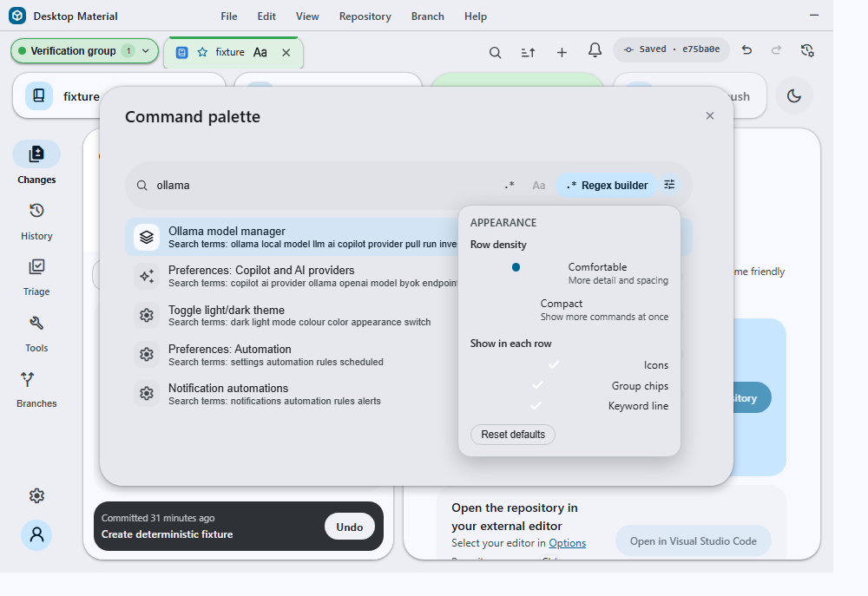868x596 pixels.
Task: Open the File menu
Action: pos(228,16)
